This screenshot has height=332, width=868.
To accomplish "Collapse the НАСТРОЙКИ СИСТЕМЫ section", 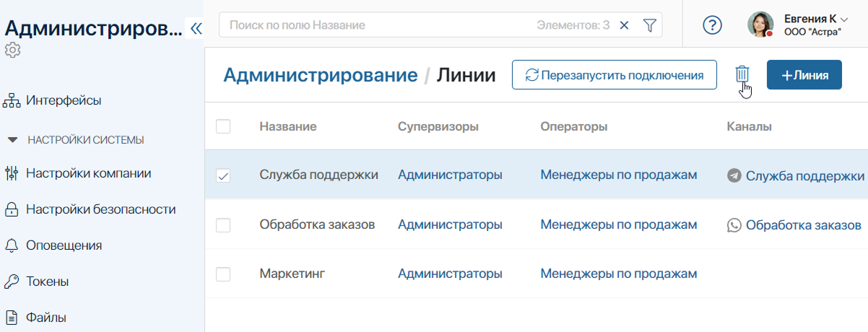I will click(13, 140).
